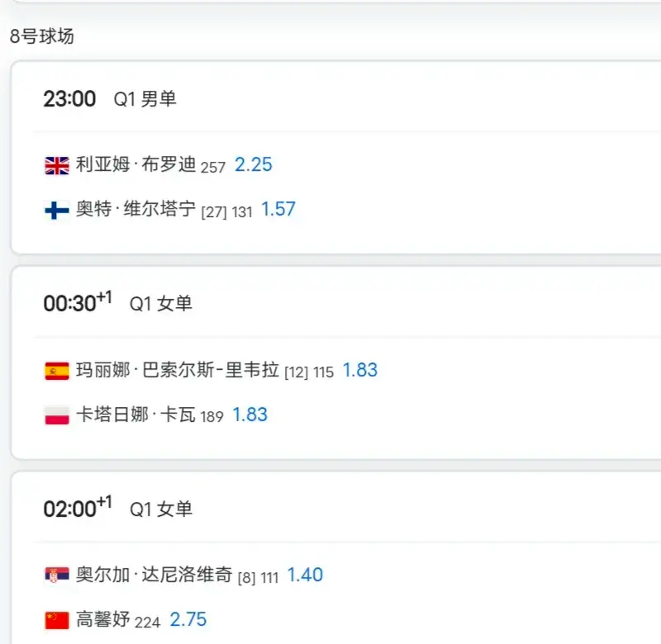661x644 pixels.
Task: View 卡塔日娜·卡瓦 player details
Action: click(x=136, y=414)
